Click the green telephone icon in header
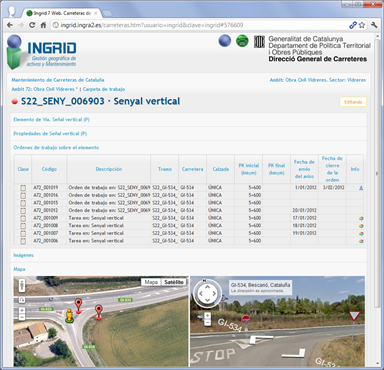This screenshot has height=370, width=384. pyautogui.click(x=242, y=41)
